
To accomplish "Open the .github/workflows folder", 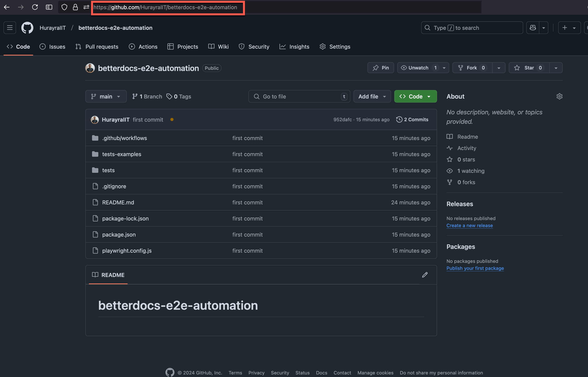I will tap(124, 138).
